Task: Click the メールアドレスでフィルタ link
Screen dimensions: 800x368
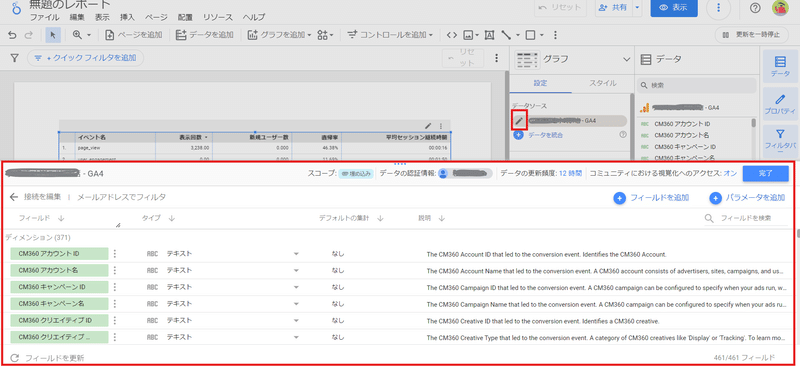Action: 121,197
